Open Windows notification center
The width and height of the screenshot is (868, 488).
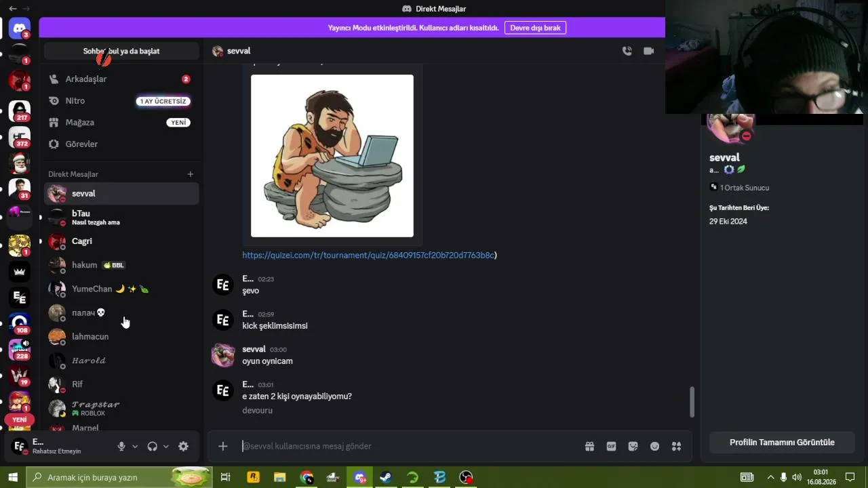(x=850, y=477)
